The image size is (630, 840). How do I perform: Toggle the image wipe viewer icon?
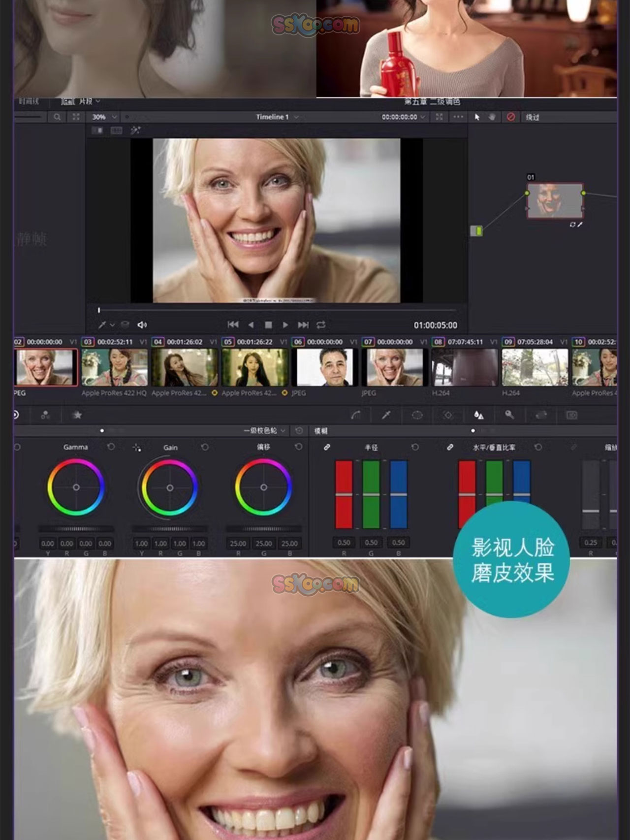(98, 130)
